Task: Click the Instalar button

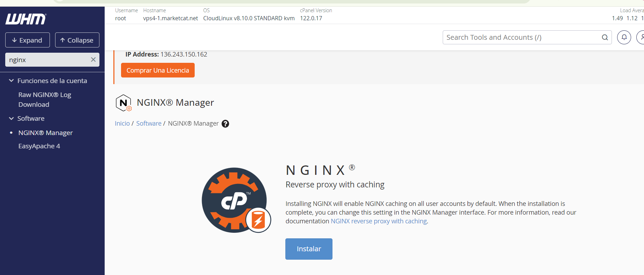Action: click(x=309, y=249)
